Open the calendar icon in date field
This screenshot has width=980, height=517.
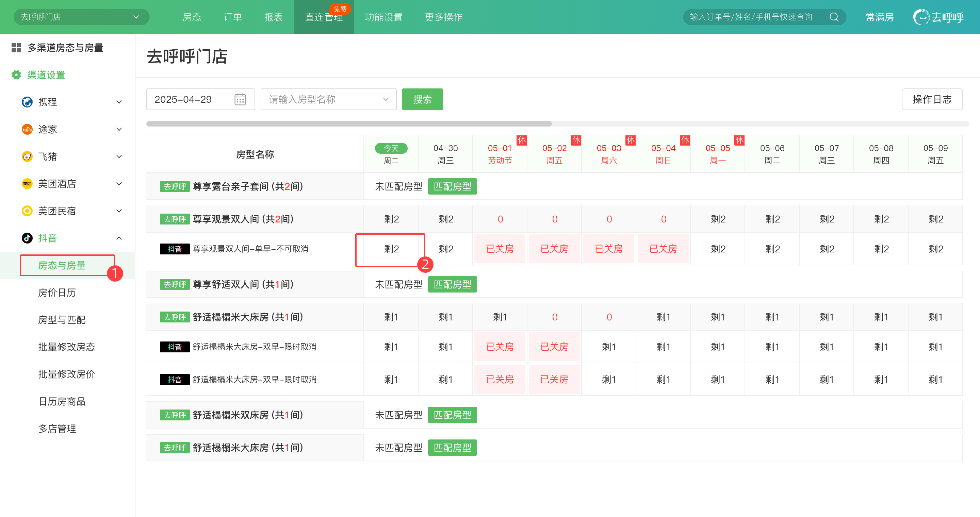click(240, 100)
